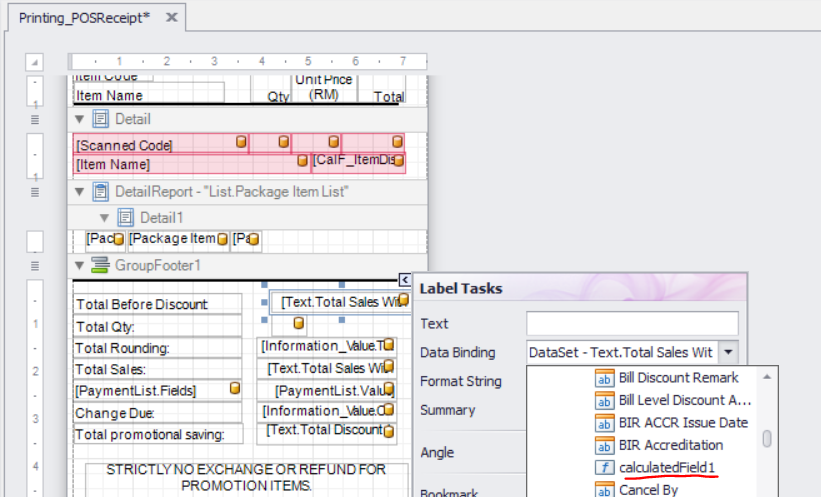Collapse the GroupFooter1 band
The image size is (821, 497).
(80, 265)
